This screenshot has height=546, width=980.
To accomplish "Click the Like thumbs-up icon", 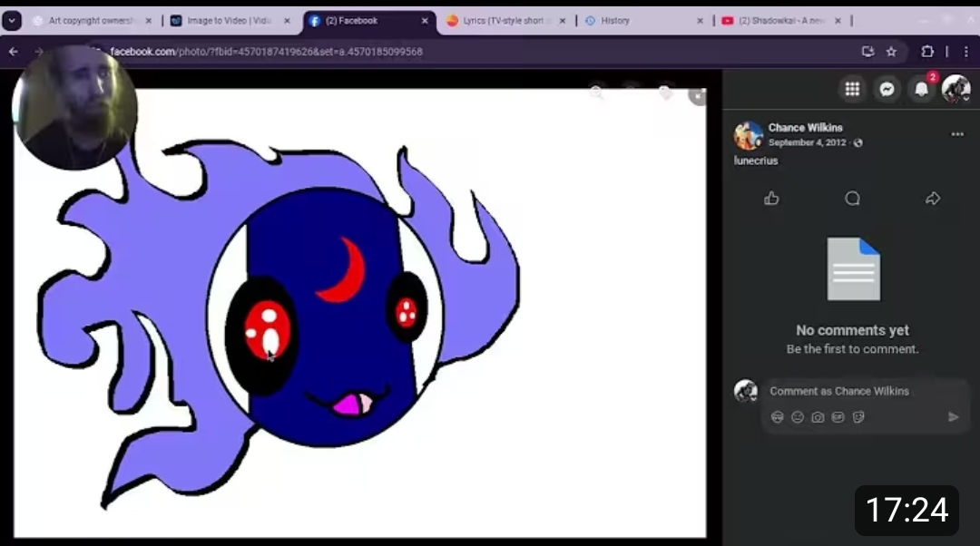I will click(771, 199).
